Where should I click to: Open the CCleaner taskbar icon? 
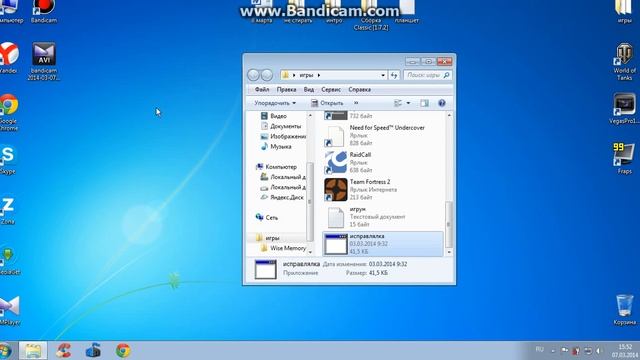tap(63, 351)
